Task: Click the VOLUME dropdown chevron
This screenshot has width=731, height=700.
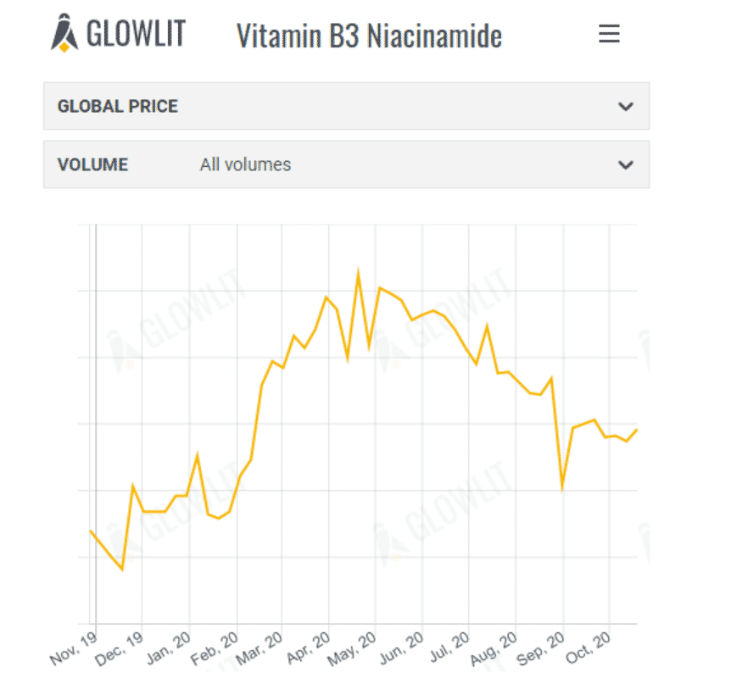Action: point(625,164)
